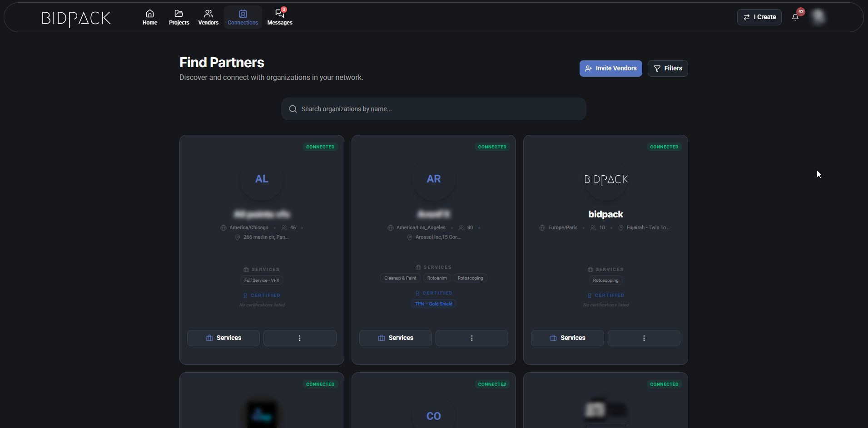Open the Projects tab
The width and height of the screenshot is (868, 428).
pyautogui.click(x=179, y=17)
